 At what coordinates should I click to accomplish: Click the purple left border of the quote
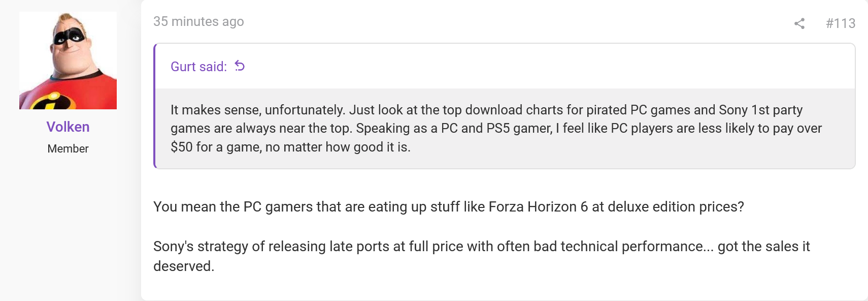tap(154, 106)
